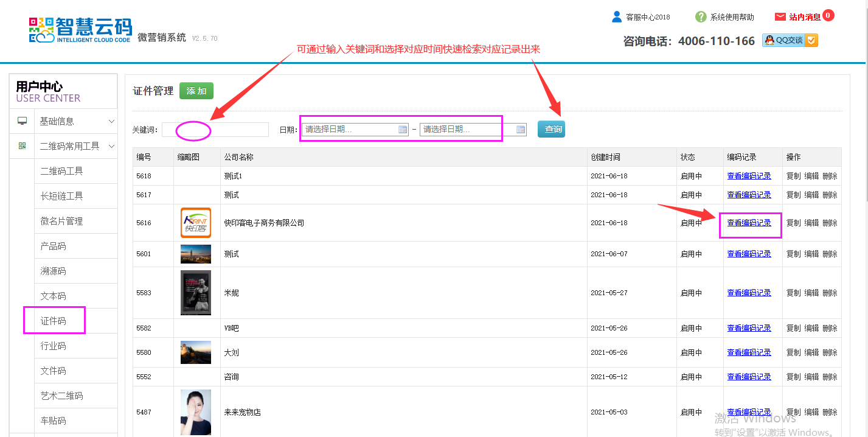Open calendar icon in start date field
This screenshot has height=437, width=868.
[402, 130]
